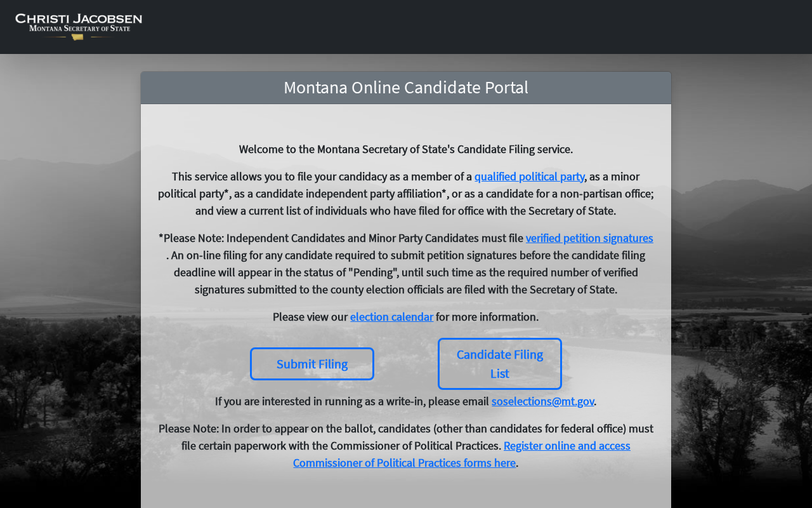Open the qualified political party link
This screenshot has height=508, width=812.
pos(529,177)
